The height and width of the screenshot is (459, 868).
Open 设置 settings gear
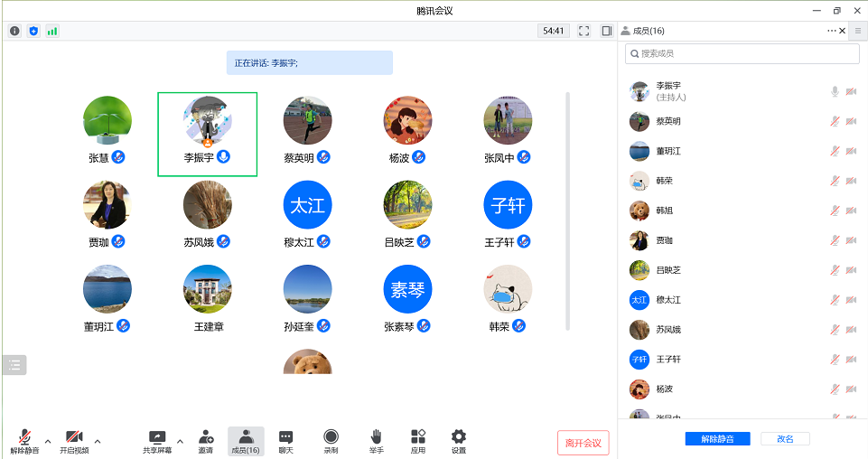459,441
